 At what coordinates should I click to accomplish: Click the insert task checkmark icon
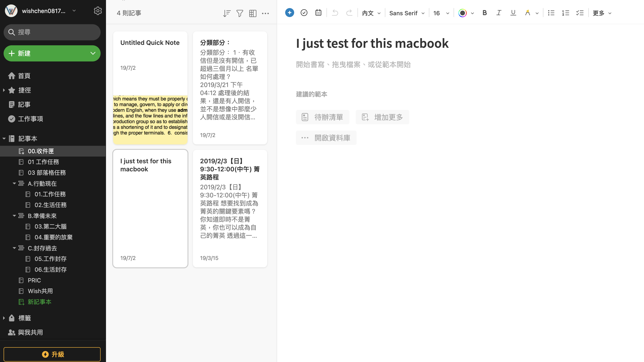[304, 13]
